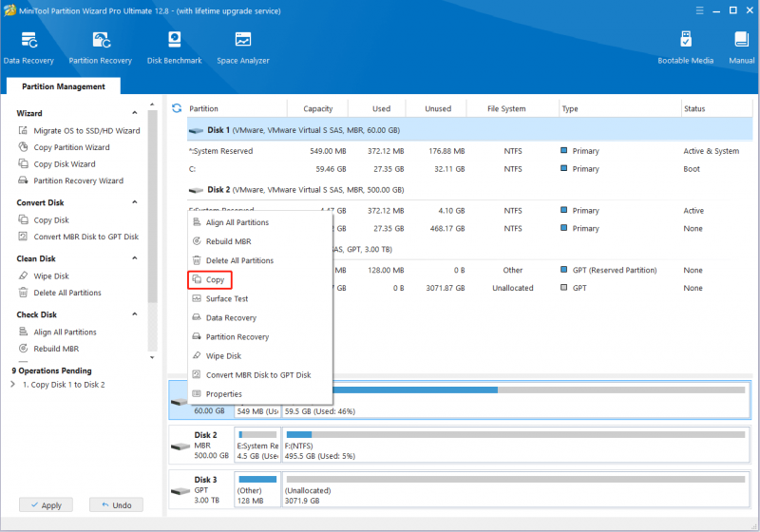Choose Convert MBR Disk to GPT Disk in the sidebar
This screenshot has width=760, height=532.
click(79, 237)
